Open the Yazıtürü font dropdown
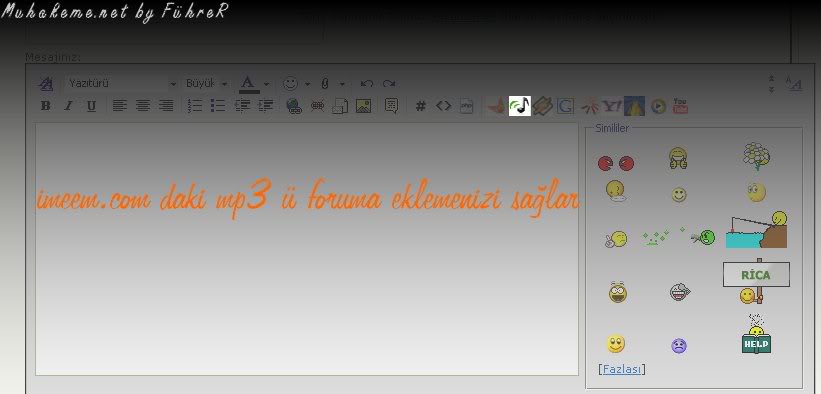 point(121,83)
